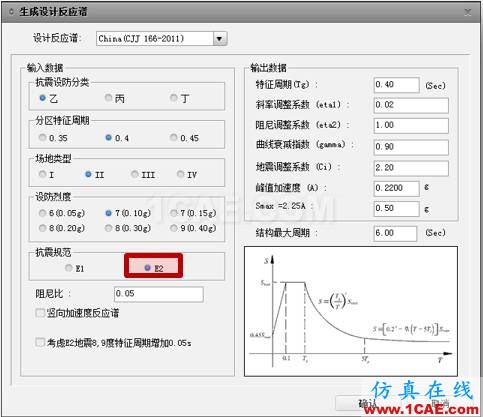
Task: Click the characteristic period Tg 0.40 field
Action: [396, 85]
